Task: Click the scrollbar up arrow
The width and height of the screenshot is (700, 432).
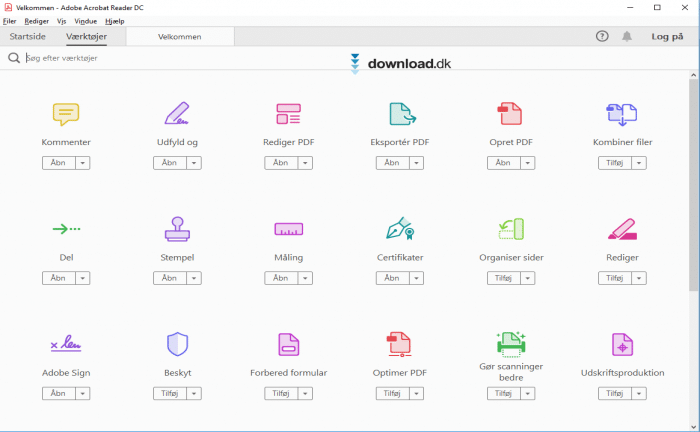Action: 693,75
